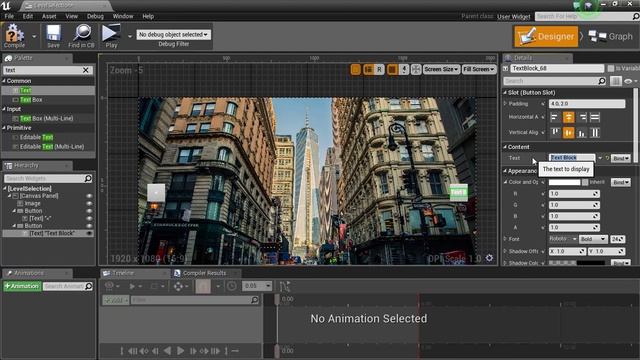Open the Asset menu
The width and height of the screenshot is (640, 360).
49,16
